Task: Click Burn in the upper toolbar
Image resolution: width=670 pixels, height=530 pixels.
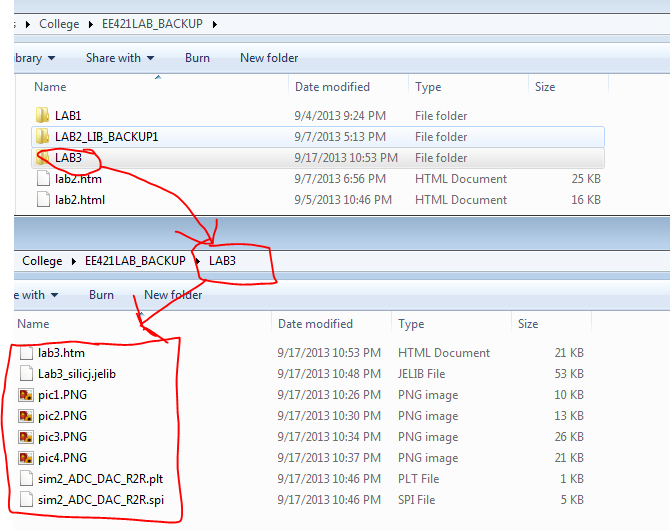Action: [197, 58]
